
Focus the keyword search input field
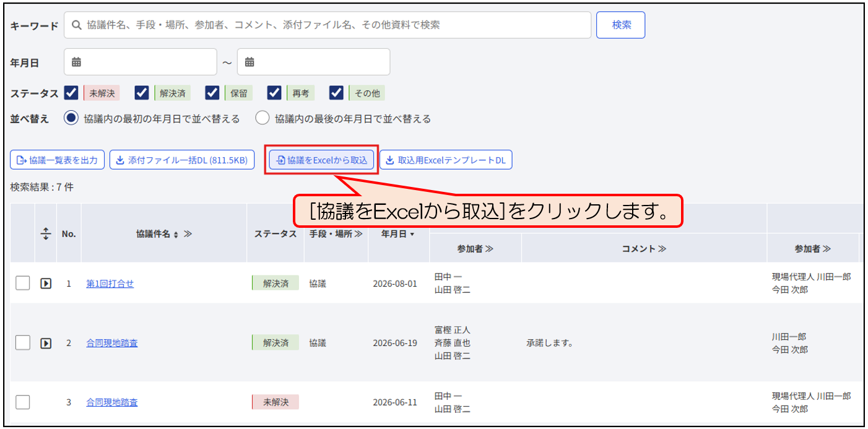pos(328,25)
